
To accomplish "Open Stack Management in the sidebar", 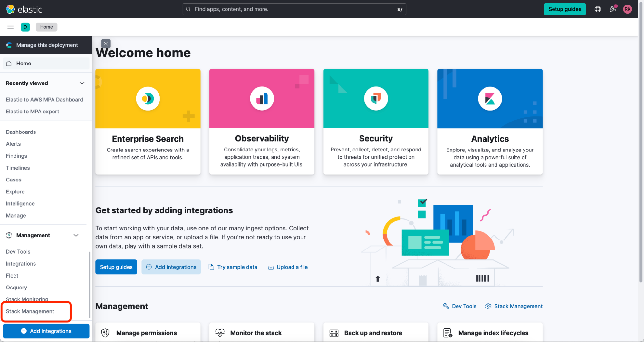I will tap(30, 311).
